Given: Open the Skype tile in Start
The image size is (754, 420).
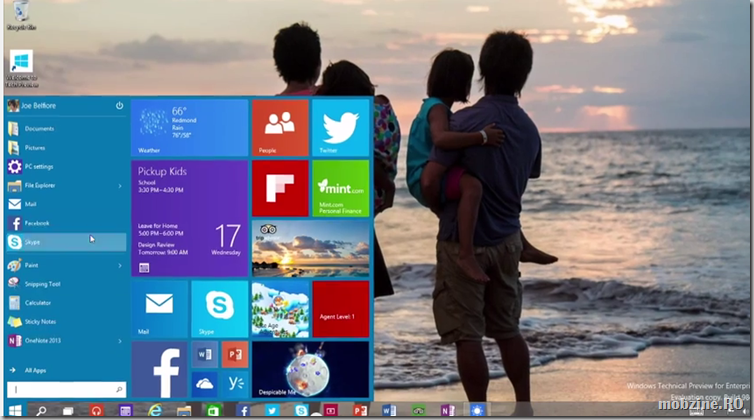Looking at the screenshot, I should pos(219,308).
